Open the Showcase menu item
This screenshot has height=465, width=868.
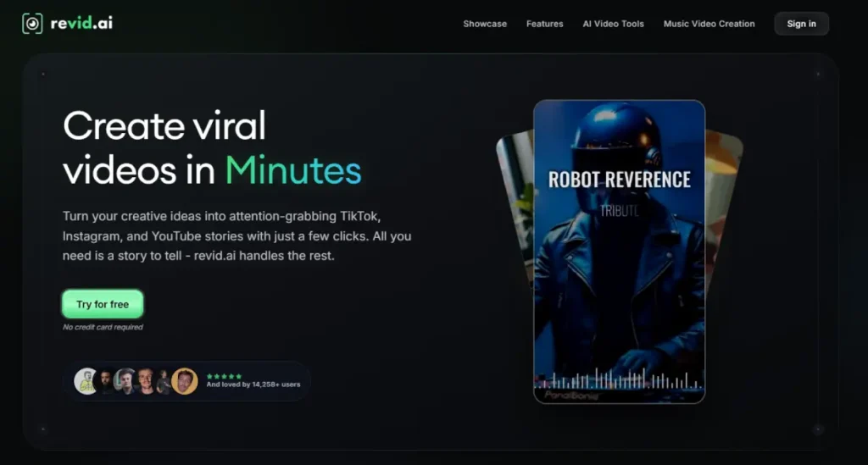[x=485, y=24]
